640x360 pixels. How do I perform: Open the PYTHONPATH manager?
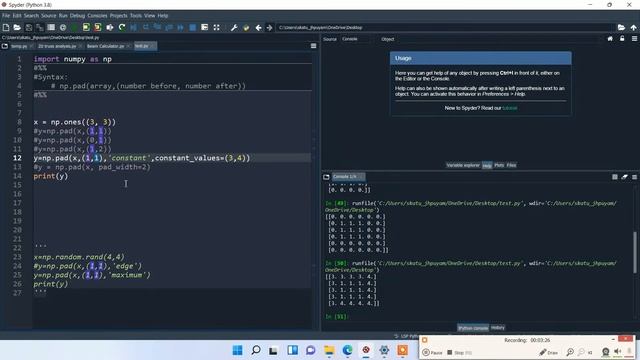(246, 27)
